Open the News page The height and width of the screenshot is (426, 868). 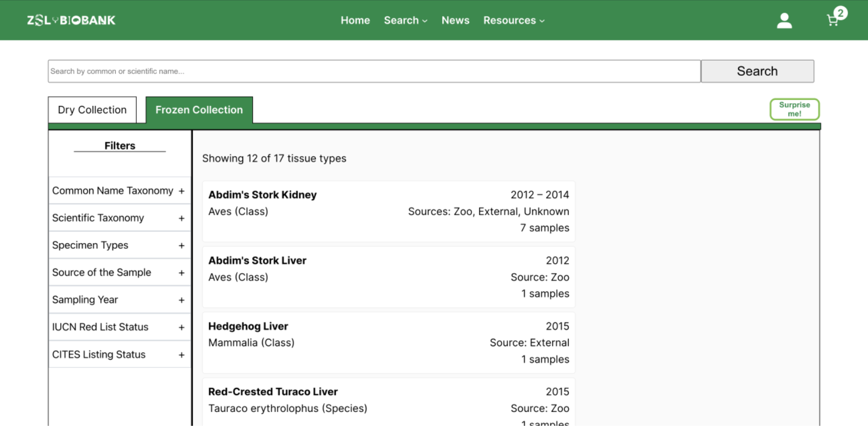click(455, 20)
